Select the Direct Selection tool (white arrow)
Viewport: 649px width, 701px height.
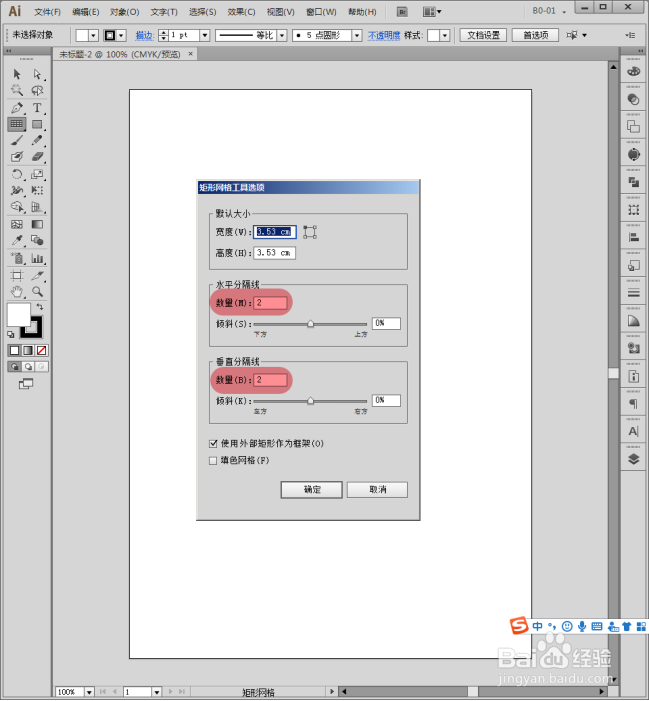37,74
